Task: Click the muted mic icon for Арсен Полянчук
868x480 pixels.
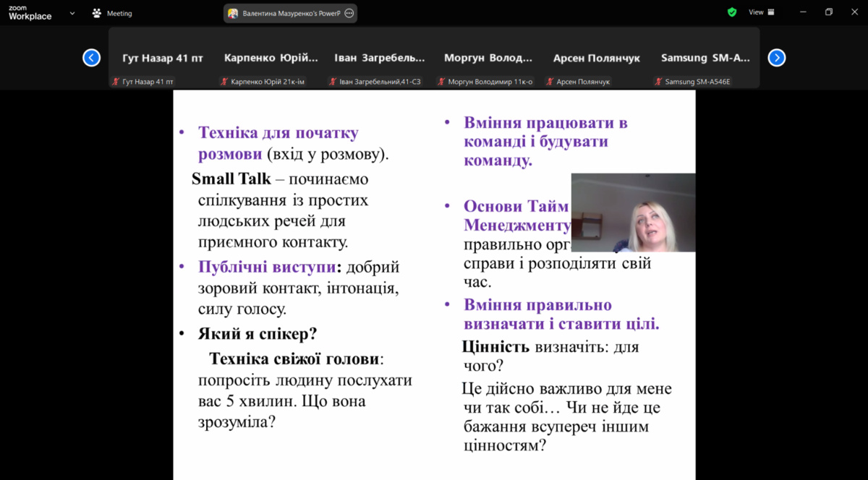Action: [550, 82]
